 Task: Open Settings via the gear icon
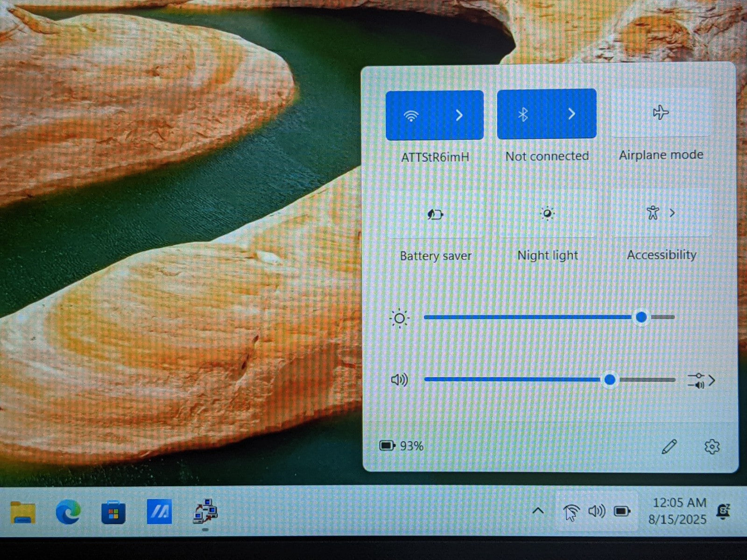tap(712, 447)
